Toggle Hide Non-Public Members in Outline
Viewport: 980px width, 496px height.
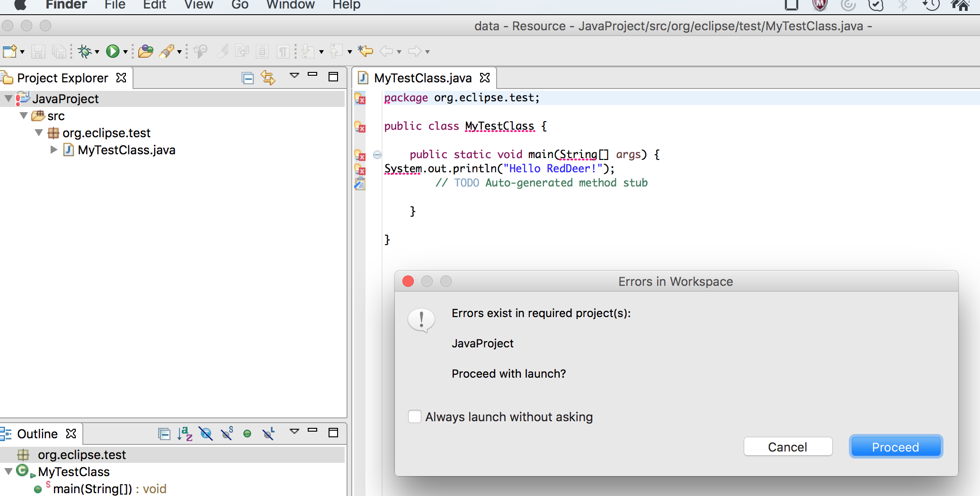[247, 434]
